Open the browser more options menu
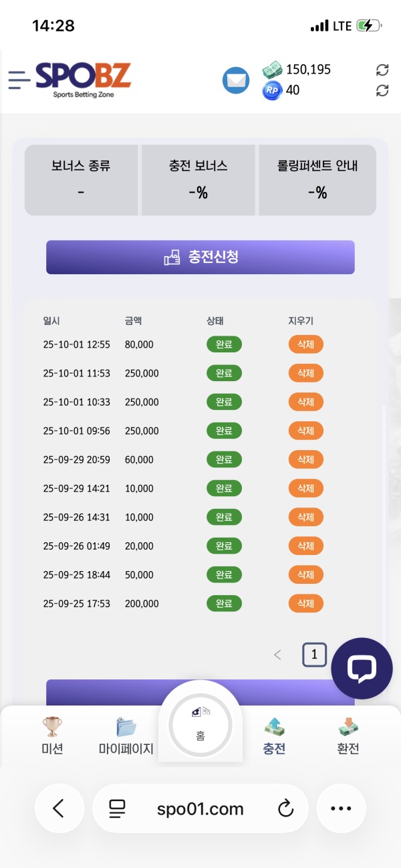401x868 pixels. [341, 808]
